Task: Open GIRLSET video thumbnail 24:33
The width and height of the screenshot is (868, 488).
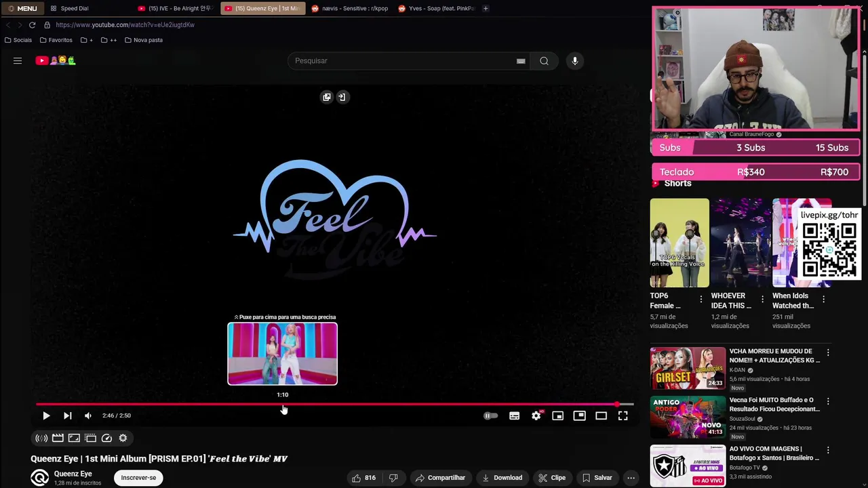Action: coord(688,368)
